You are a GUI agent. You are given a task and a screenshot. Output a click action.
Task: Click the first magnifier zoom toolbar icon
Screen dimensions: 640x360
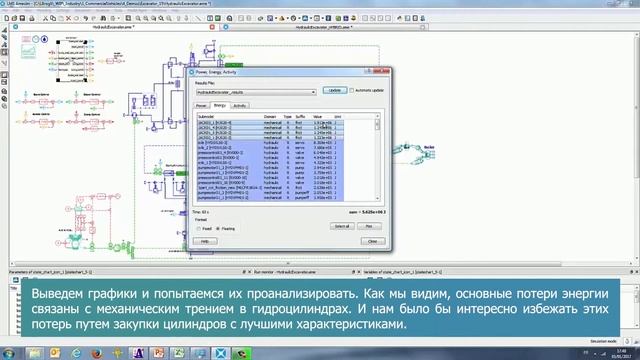pyautogui.click(x=138, y=18)
